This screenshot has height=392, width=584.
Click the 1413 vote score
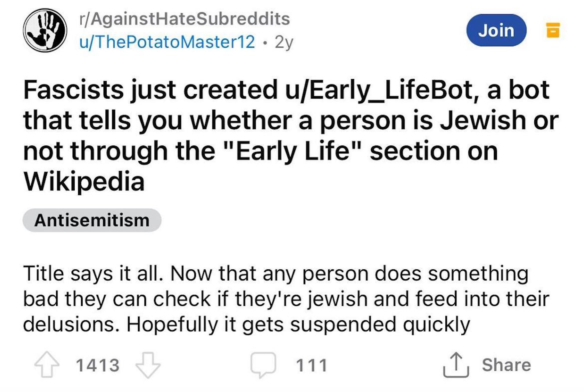[98, 365]
